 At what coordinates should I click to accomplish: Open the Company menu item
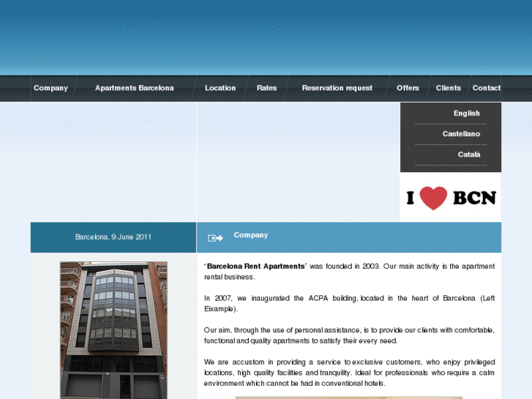[x=50, y=88]
